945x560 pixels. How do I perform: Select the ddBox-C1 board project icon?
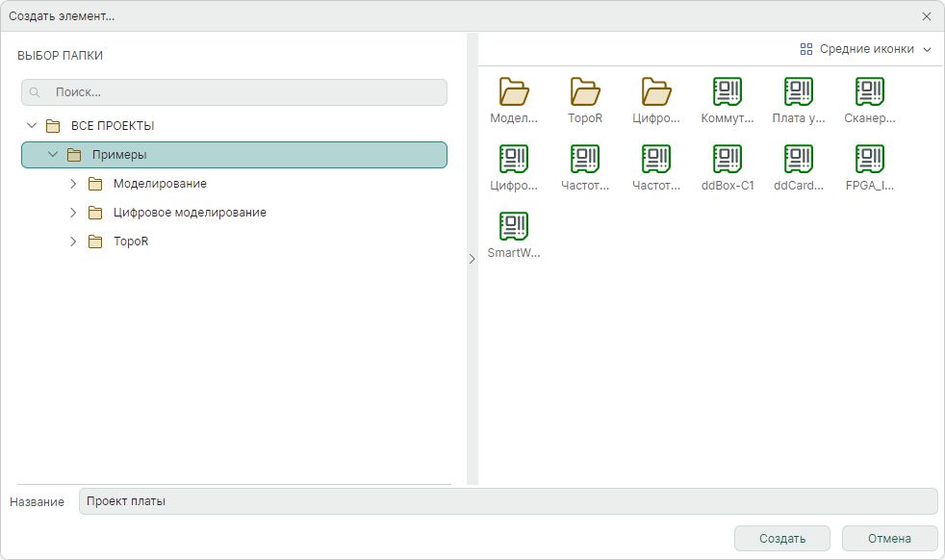[x=728, y=160]
